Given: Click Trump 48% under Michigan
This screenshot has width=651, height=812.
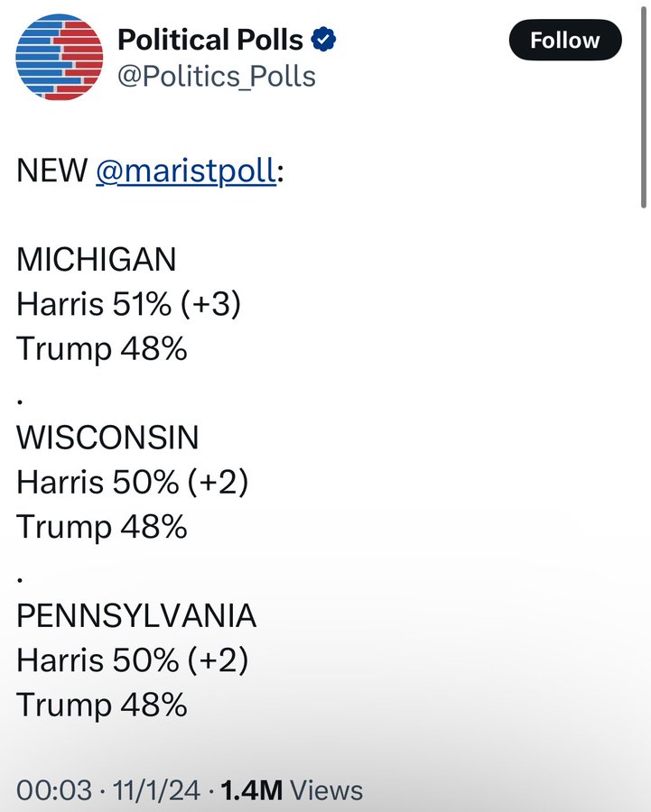Looking at the screenshot, I should coord(101,348).
